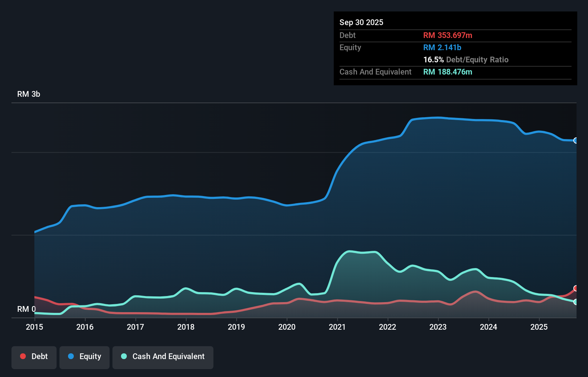Toggle the Cash And Equivalent series visibility

point(163,356)
